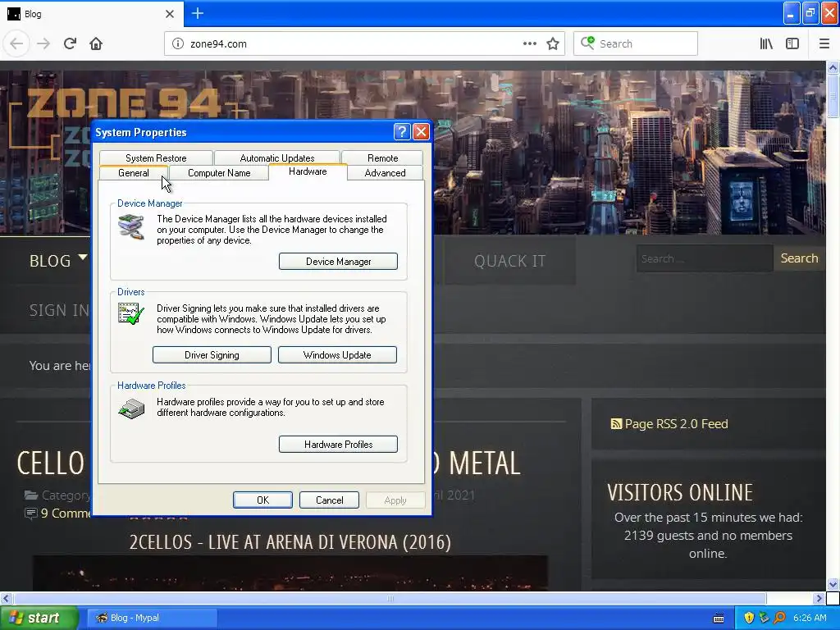Click the vertical scrollbar up arrow
Image resolution: width=840 pixels, height=630 pixels.
coord(833,68)
